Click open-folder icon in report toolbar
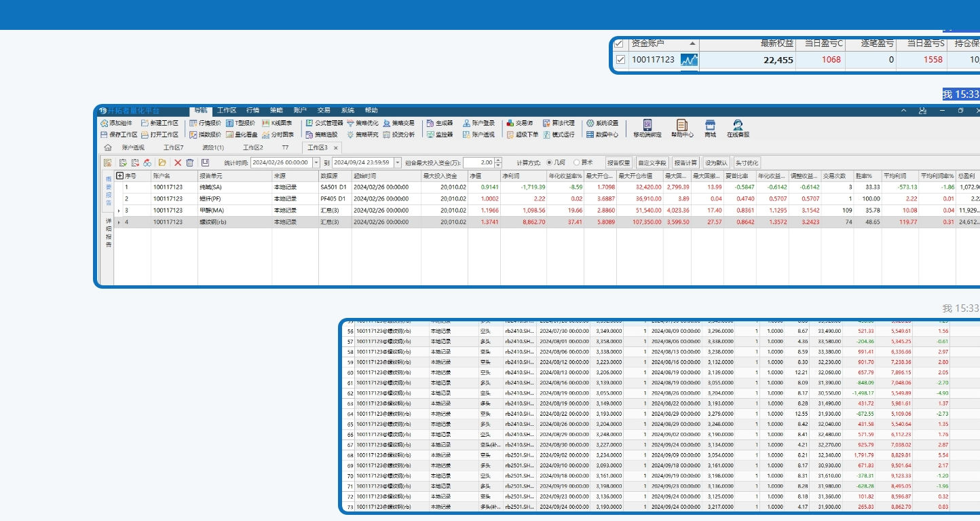Image resolution: width=980 pixels, height=521 pixels. (162, 162)
